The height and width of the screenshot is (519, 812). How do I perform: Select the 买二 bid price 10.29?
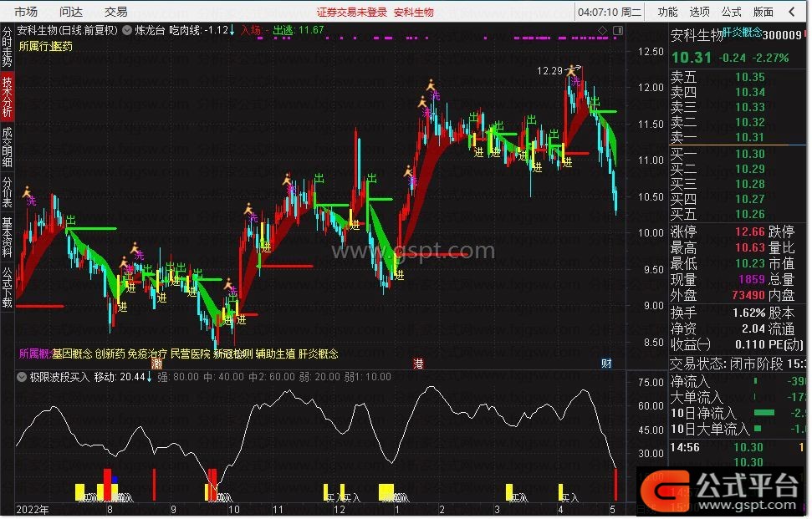pyautogui.click(x=750, y=169)
